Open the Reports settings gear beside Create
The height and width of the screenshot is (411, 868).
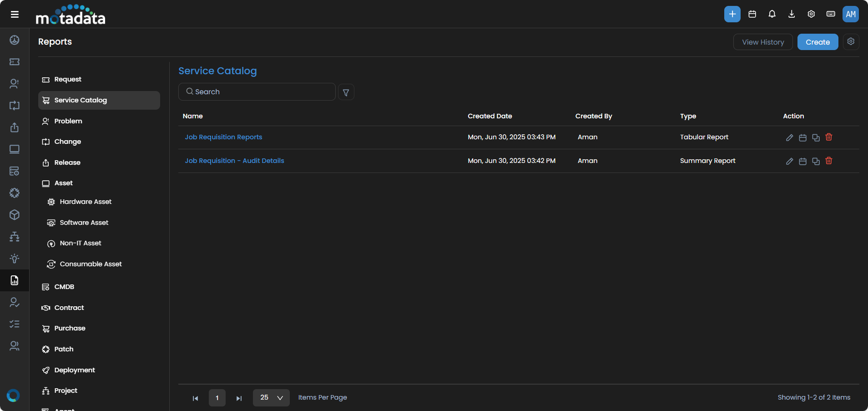tap(851, 41)
